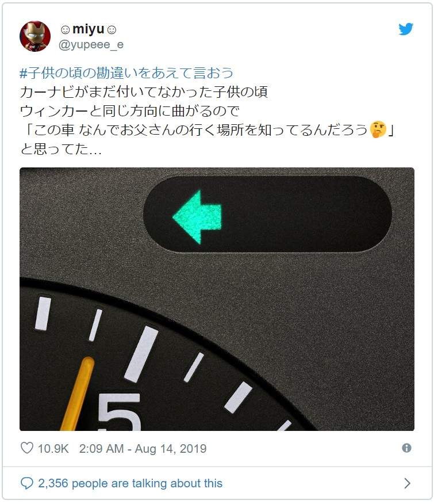Open the Iron Man profile avatar
The image size is (434, 504).
coord(35,36)
